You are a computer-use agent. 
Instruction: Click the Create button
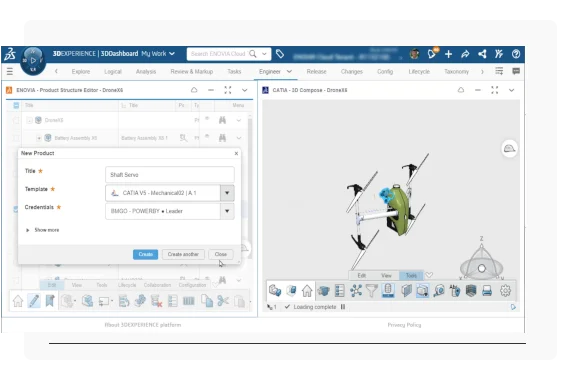pyautogui.click(x=145, y=254)
